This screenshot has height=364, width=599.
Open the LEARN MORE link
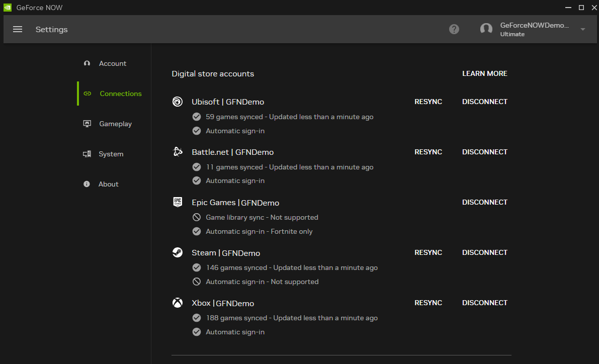[x=484, y=73]
